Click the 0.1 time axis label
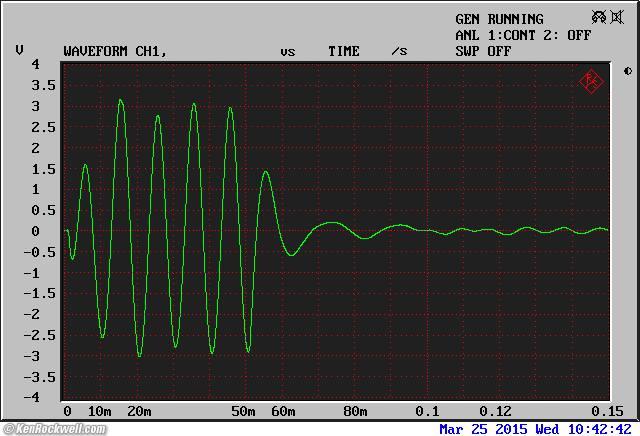The width and height of the screenshot is (640, 436). 427,411
